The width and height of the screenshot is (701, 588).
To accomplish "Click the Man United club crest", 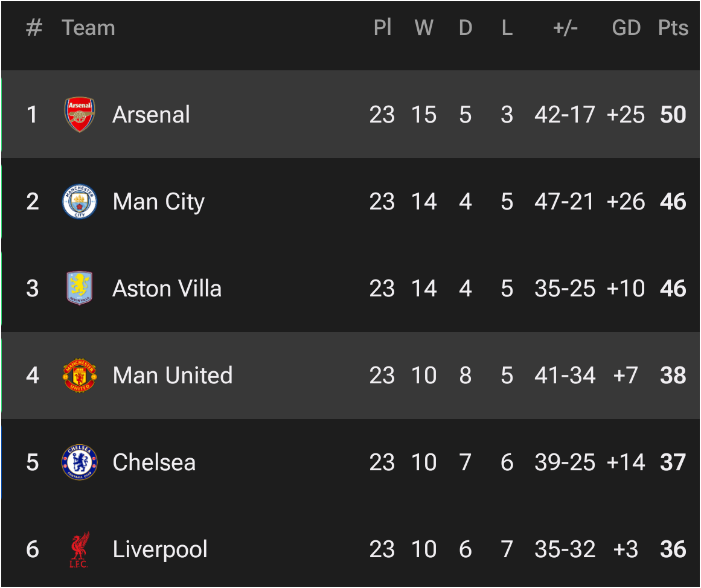I will pos(80,375).
